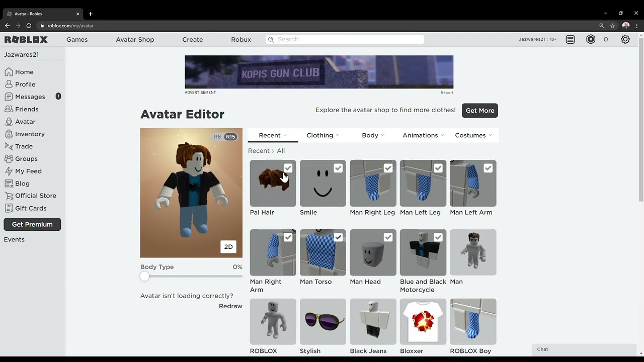Uncheck the Man Torso item
This screenshot has height=362, width=644.
(338, 237)
